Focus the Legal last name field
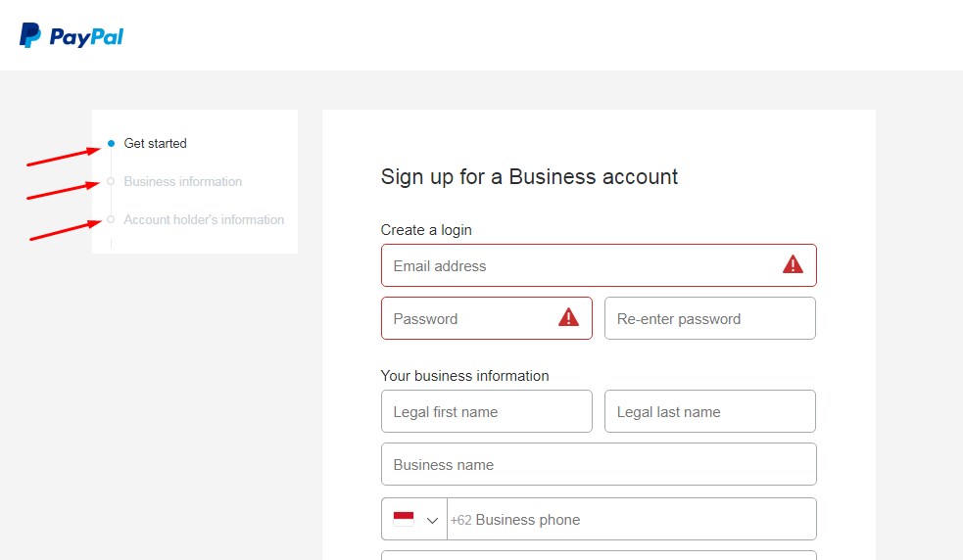 [x=710, y=411]
